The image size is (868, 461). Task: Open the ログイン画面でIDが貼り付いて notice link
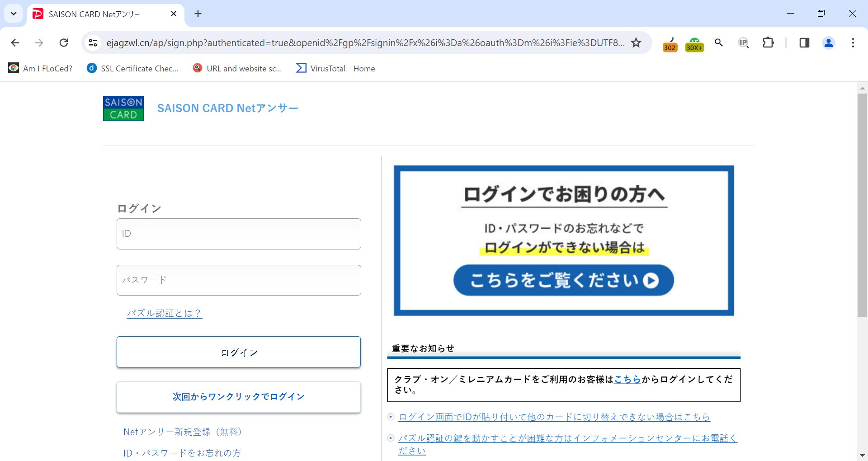coord(554,417)
